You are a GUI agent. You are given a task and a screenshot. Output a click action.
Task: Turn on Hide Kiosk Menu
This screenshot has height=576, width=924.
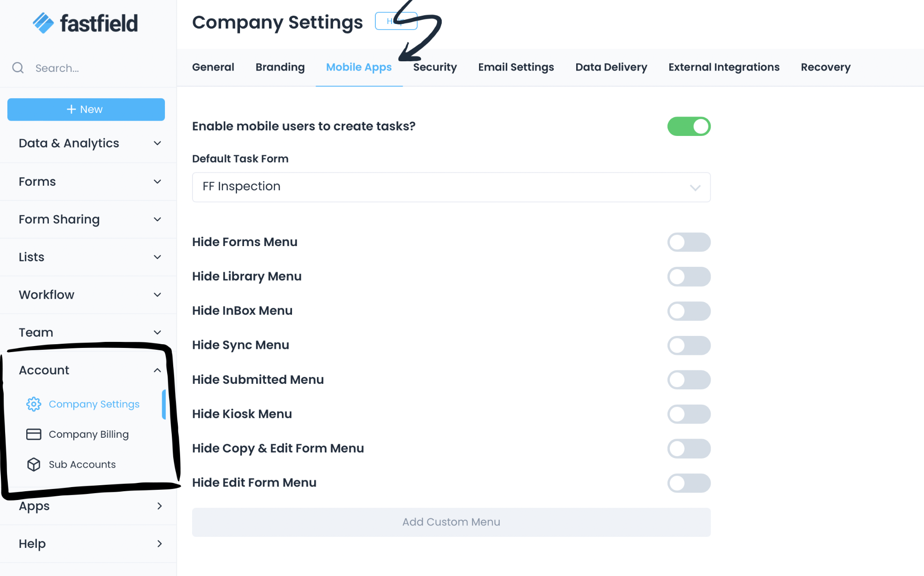pos(689,414)
